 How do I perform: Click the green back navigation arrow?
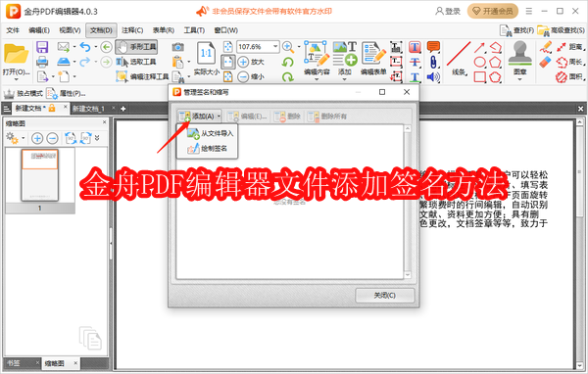[x=106, y=47]
